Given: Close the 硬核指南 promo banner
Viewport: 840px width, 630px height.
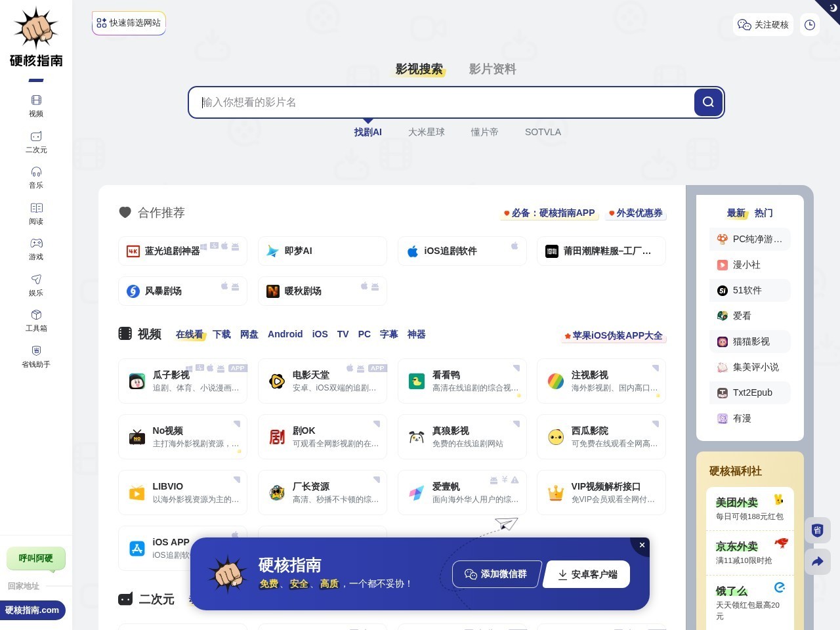Looking at the screenshot, I should [642, 545].
